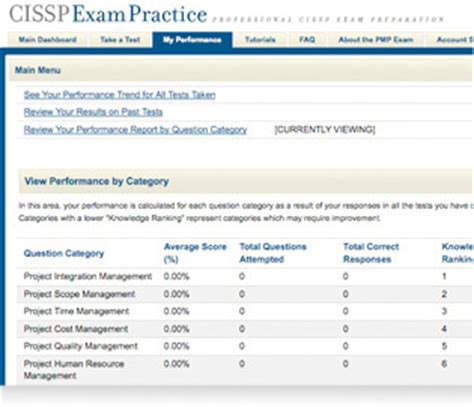The height and width of the screenshot is (407, 474).
Task: Click the average score of Project Scope Management
Action: click(x=176, y=294)
